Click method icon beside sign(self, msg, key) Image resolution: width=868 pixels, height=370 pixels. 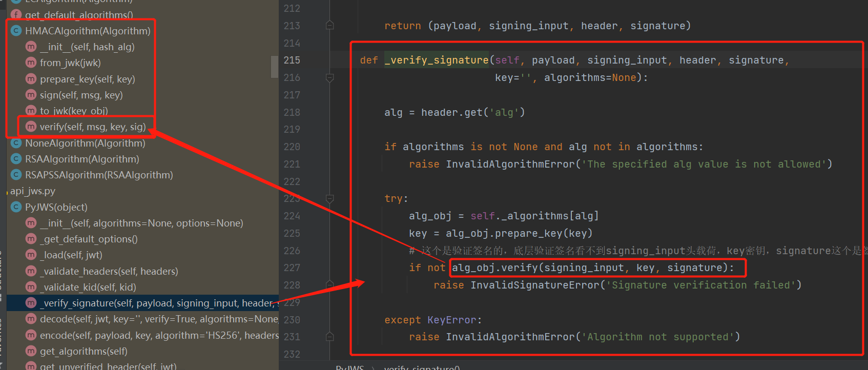31,95
